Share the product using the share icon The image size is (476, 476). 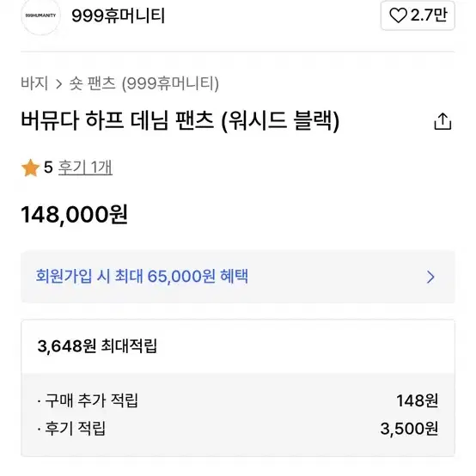click(442, 121)
